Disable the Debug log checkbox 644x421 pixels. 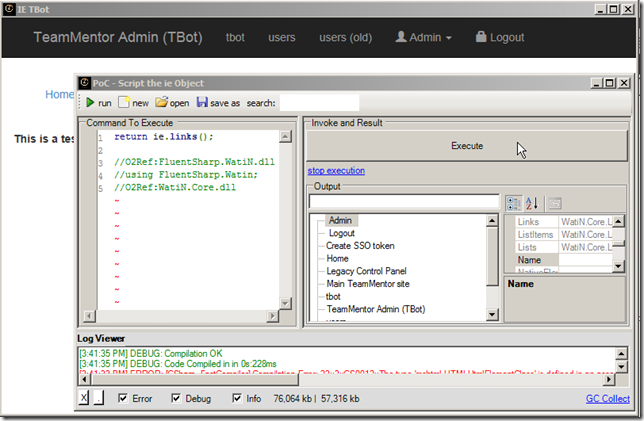(x=177, y=399)
